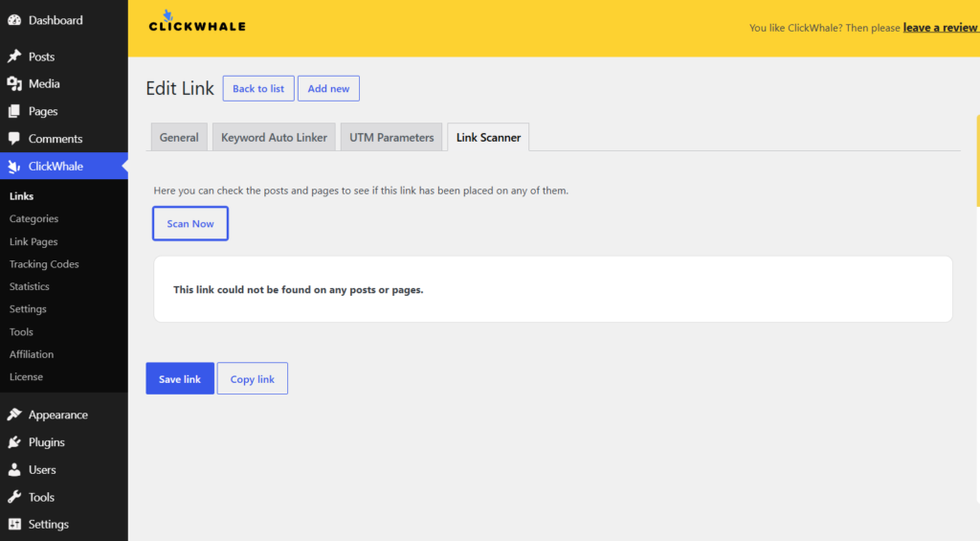Click the Appearance paintbrush icon
This screenshot has height=541, width=980.
tap(14, 415)
